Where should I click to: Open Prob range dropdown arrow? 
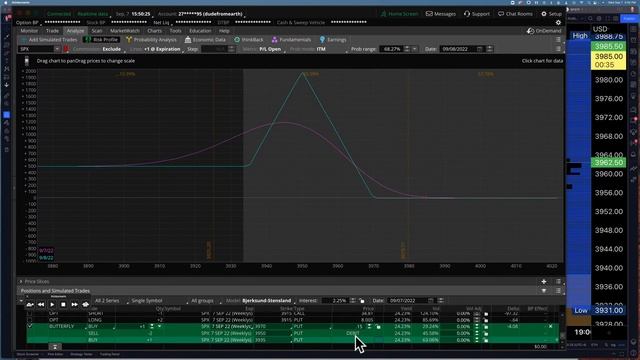point(414,49)
